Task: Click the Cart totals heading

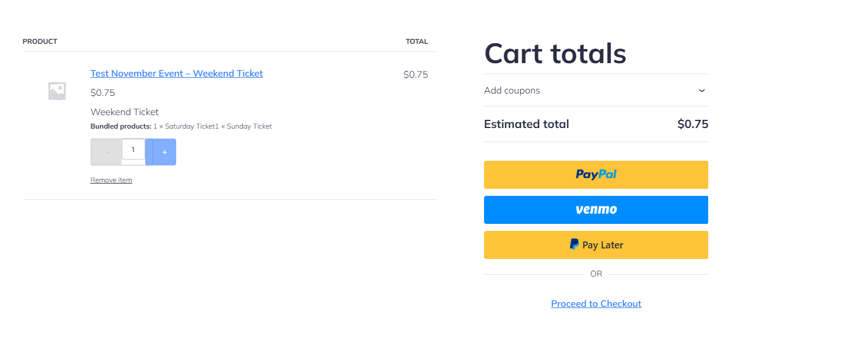Action: (x=555, y=54)
